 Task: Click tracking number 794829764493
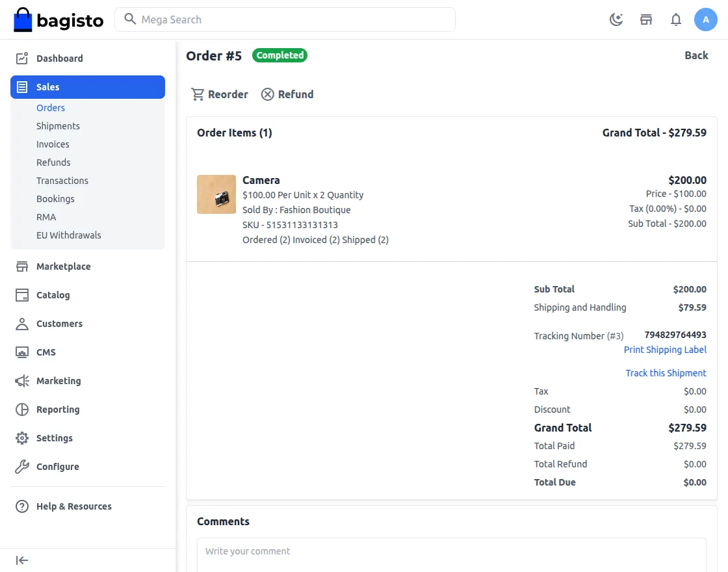(675, 335)
